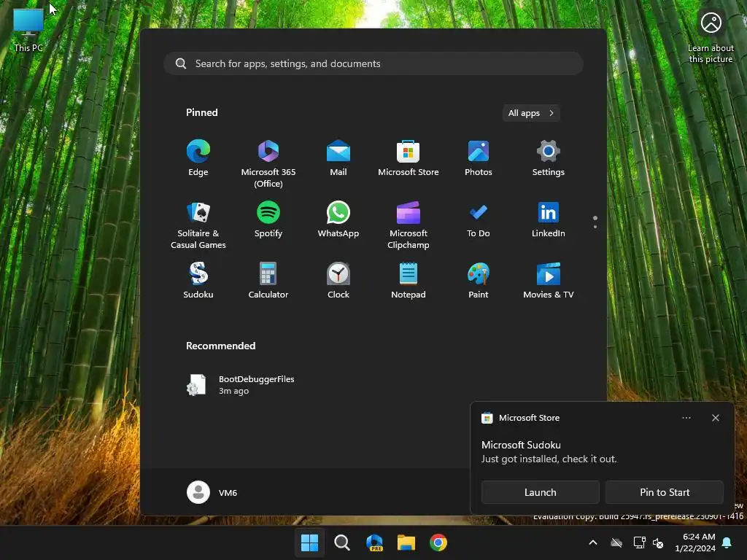
Task: Open Notepad
Action: pyautogui.click(x=409, y=281)
